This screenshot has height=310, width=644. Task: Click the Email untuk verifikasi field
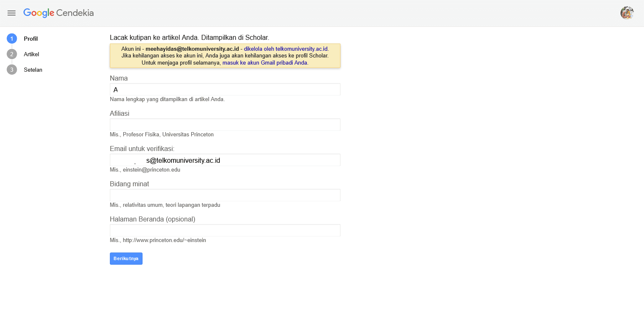click(225, 160)
